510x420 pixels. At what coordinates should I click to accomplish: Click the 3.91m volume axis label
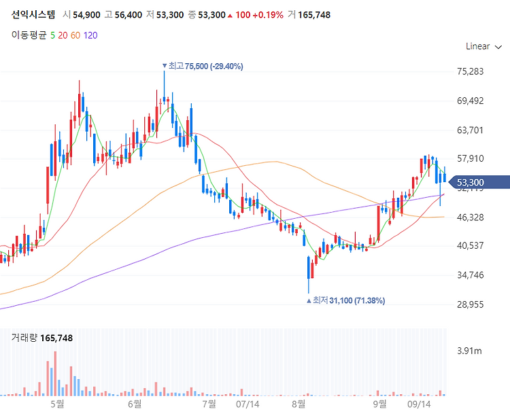(x=469, y=351)
